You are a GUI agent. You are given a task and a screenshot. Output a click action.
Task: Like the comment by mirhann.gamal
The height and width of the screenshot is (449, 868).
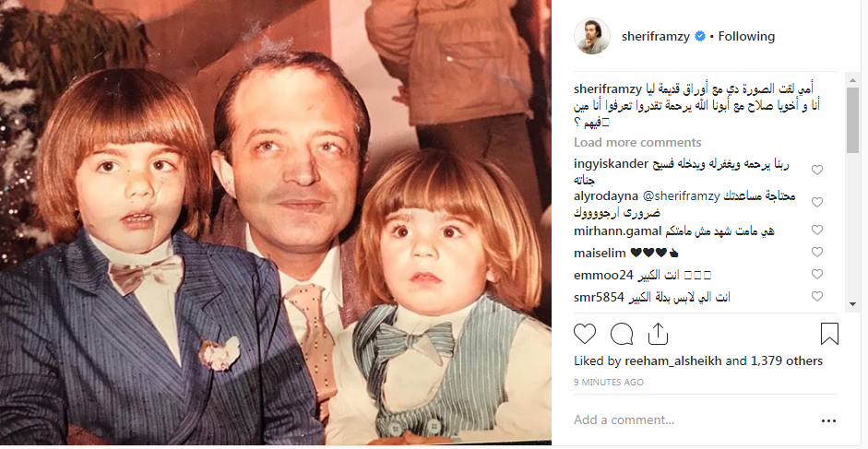coord(817,230)
